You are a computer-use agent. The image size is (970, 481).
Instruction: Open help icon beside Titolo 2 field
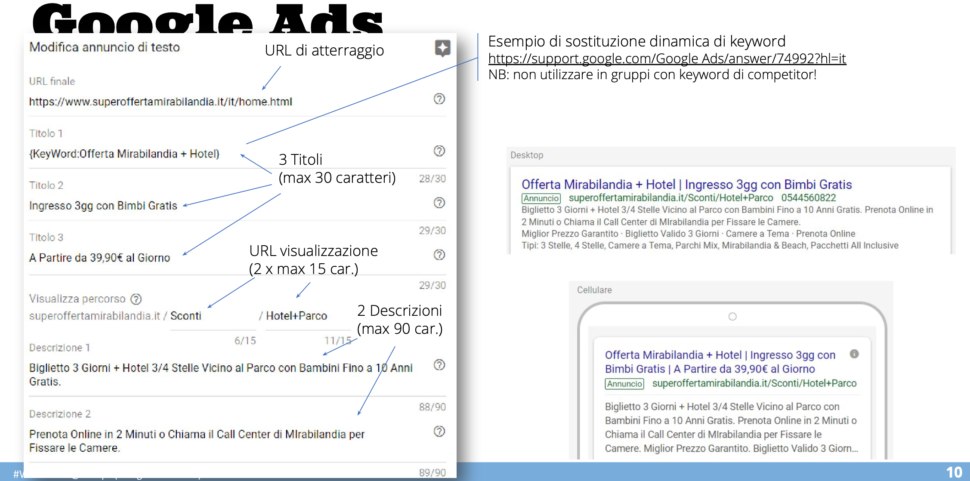pos(439,202)
